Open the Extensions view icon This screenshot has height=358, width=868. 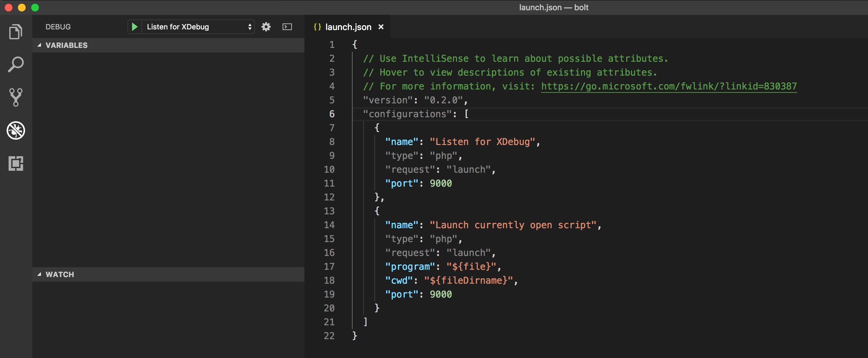pyautogui.click(x=15, y=163)
